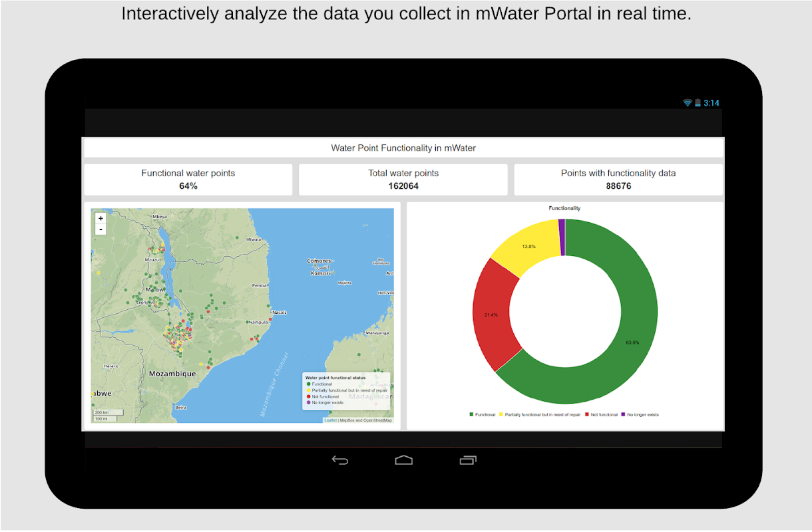812x532 pixels.
Task: Click Functional in the map legend
Action: tap(319, 384)
